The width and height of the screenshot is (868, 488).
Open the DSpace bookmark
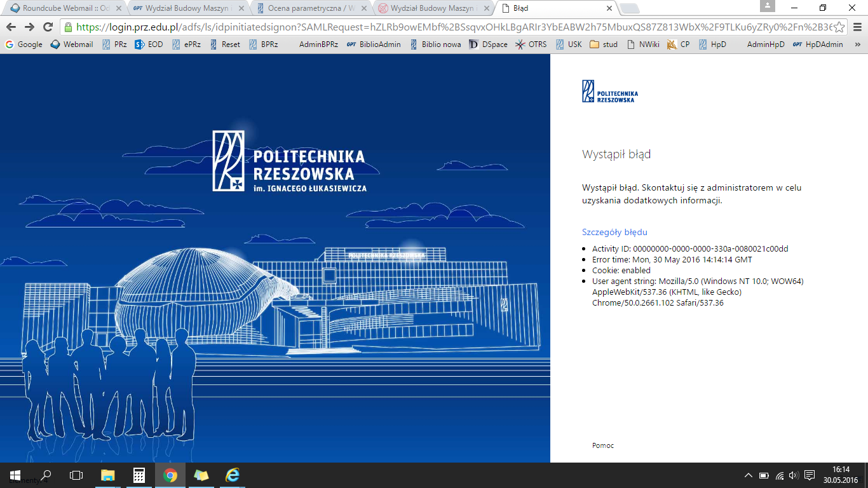[x=488, y=44]
